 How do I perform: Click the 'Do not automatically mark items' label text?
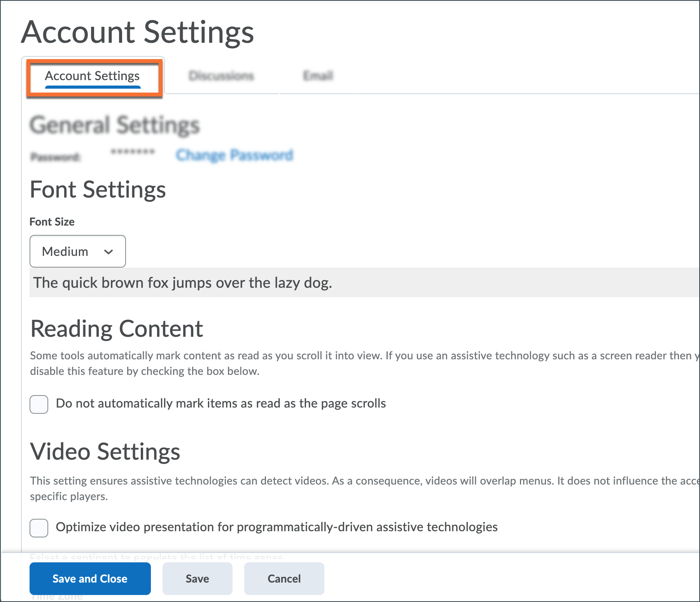tap(220, 404)
